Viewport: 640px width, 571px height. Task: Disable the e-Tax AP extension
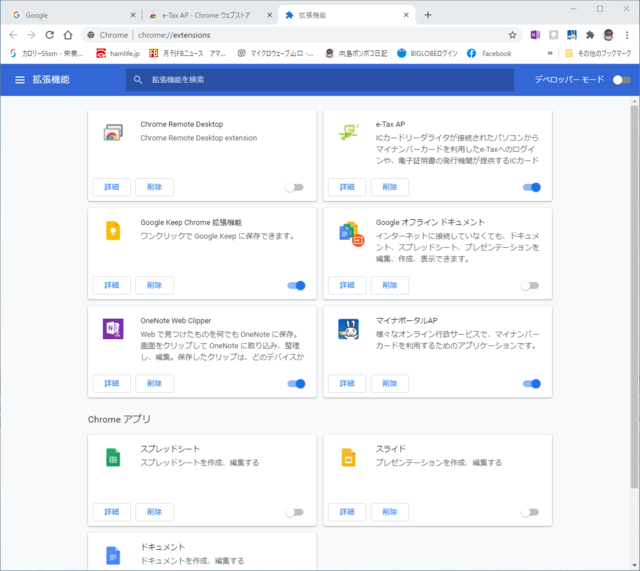click(x=531, y=187)
